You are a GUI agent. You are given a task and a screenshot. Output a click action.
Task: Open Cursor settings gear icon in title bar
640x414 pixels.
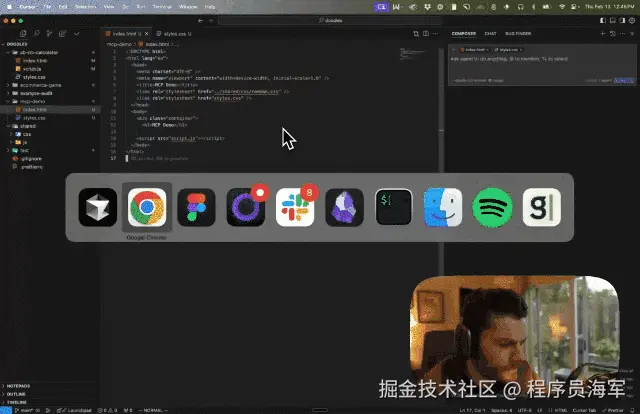[x=632, y=20]
